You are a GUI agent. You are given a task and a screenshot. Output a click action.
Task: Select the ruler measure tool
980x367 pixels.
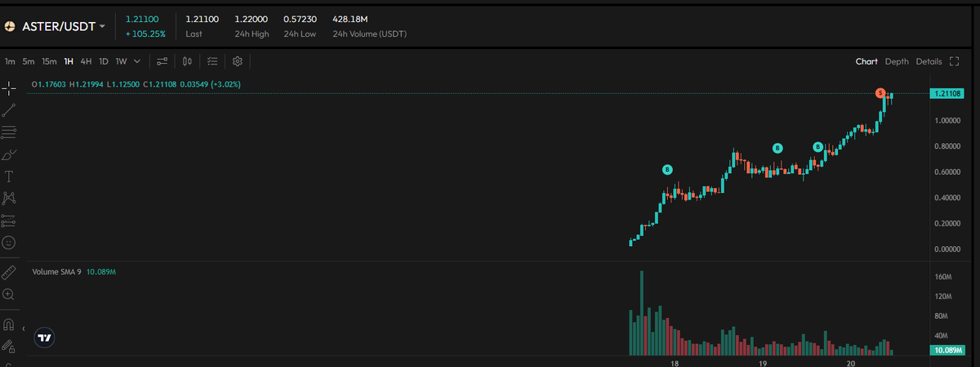point(9,271)
